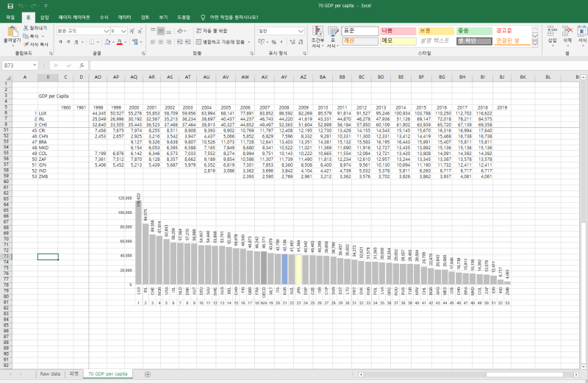Screen dimensions: 588x383
Task: Choose the green 좋음 (Good) style swatch
Action: tap(474, 31)
